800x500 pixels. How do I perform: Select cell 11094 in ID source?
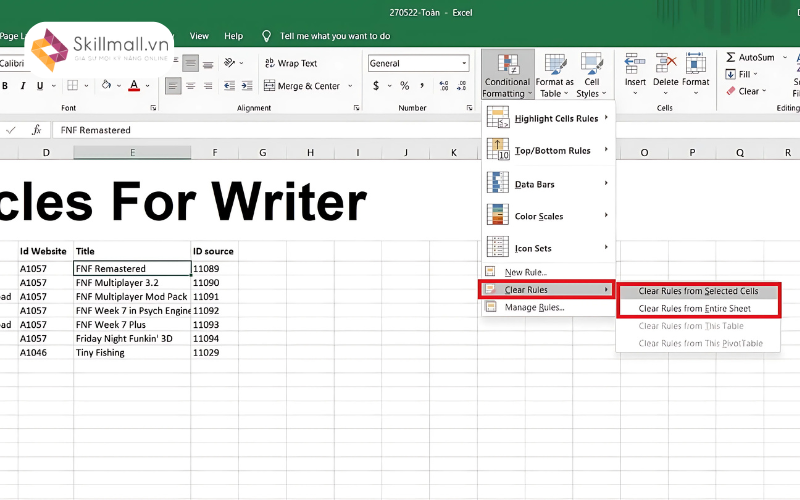click(x=215, y=338)
